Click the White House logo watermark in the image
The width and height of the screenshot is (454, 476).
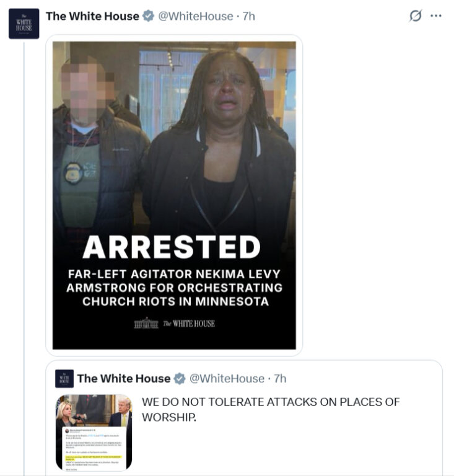click(x=175, y=324)
